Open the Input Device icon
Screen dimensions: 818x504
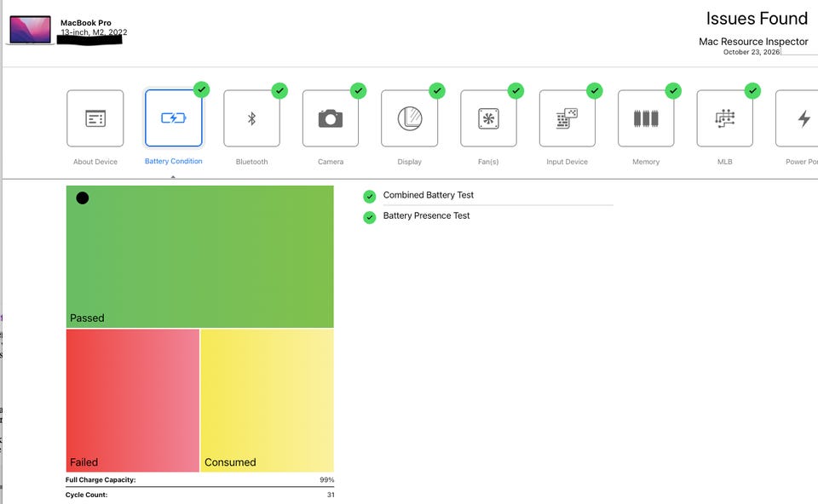click(567, 118)
